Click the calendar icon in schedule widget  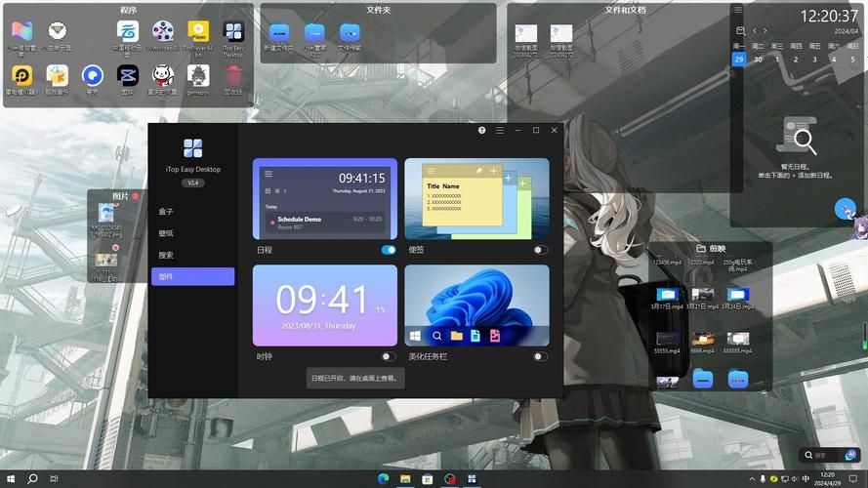tap(740, 30)
